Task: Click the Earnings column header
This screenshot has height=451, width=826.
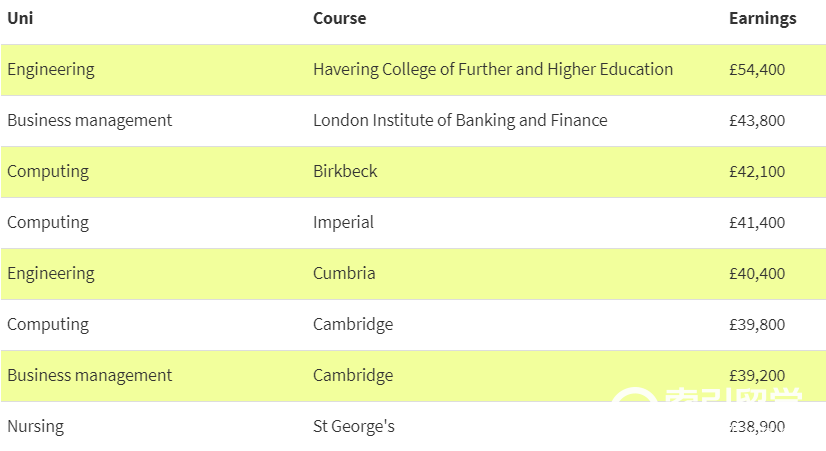Action: coord(762,18)
